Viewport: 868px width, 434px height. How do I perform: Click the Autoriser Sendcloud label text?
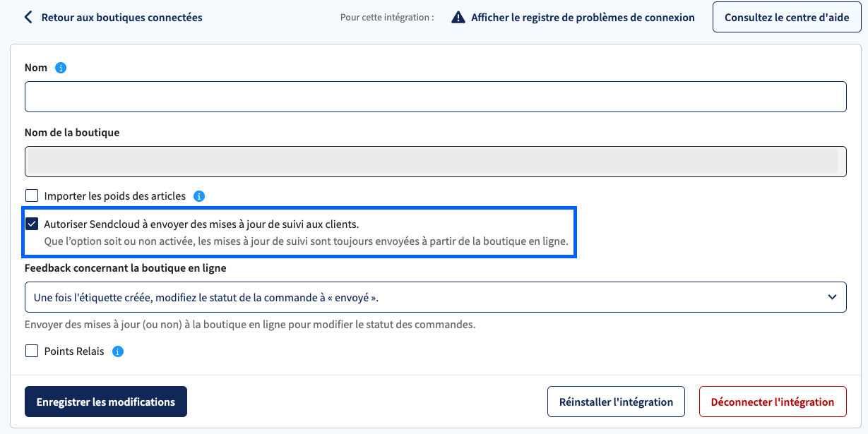click(201, 224)
